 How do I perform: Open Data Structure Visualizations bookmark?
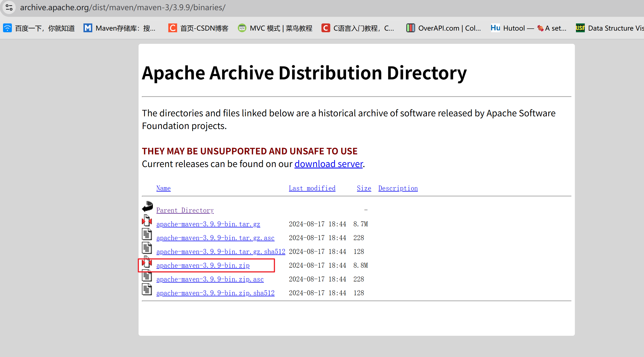coord(610,28)
